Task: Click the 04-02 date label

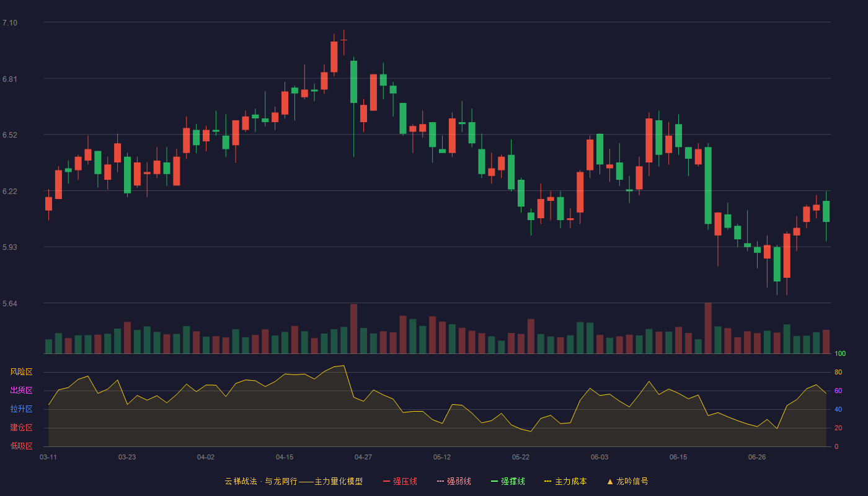Action: [x=206, y=457]
